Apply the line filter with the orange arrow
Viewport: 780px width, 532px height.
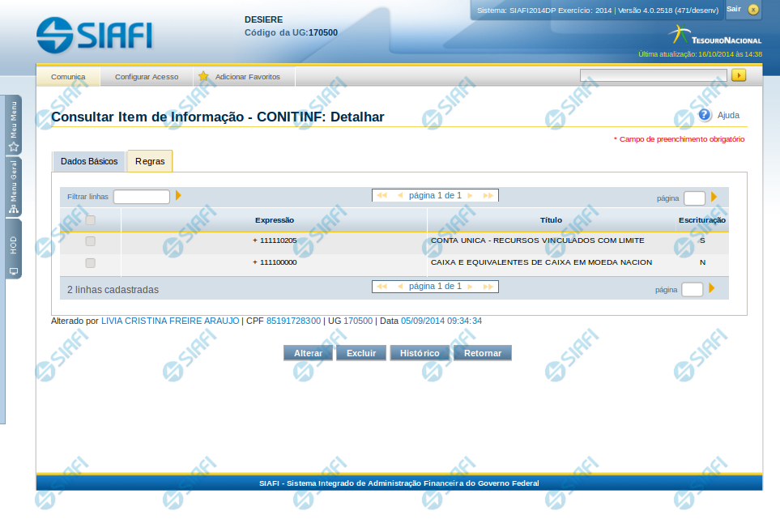tap(178, 196)
